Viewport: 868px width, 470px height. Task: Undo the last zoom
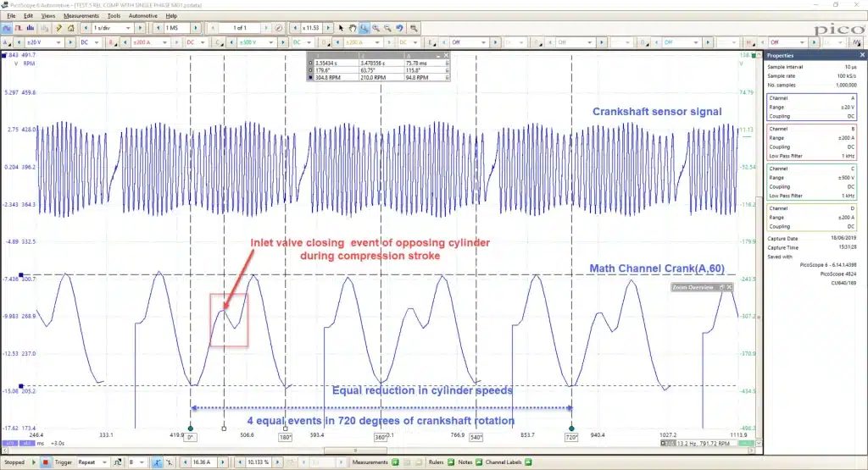click(x=399, y=28)
